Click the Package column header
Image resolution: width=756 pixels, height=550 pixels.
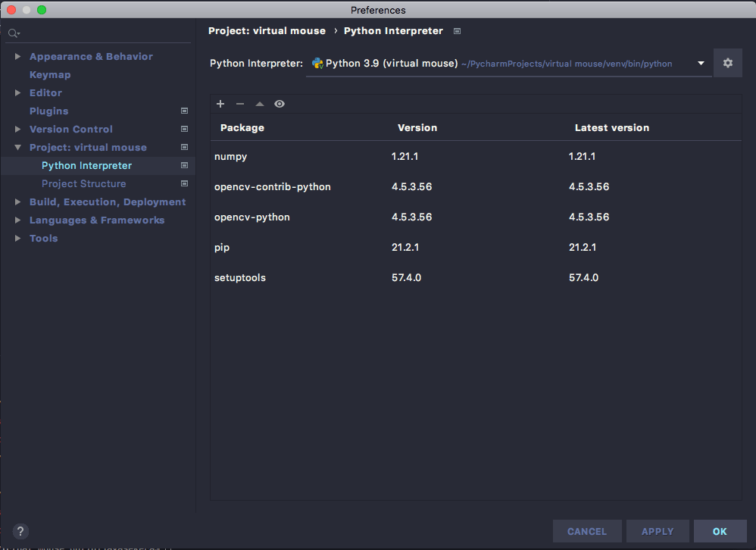pyautogui.click(x=242, y=128)
